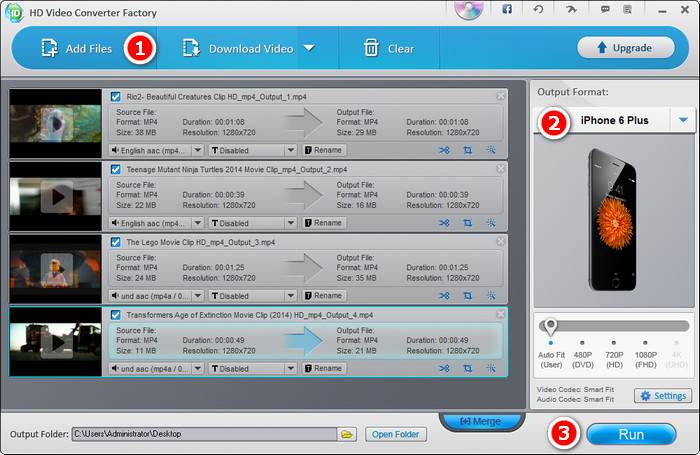Set resolution slider to 480P (DVD)

click(583, 343)
